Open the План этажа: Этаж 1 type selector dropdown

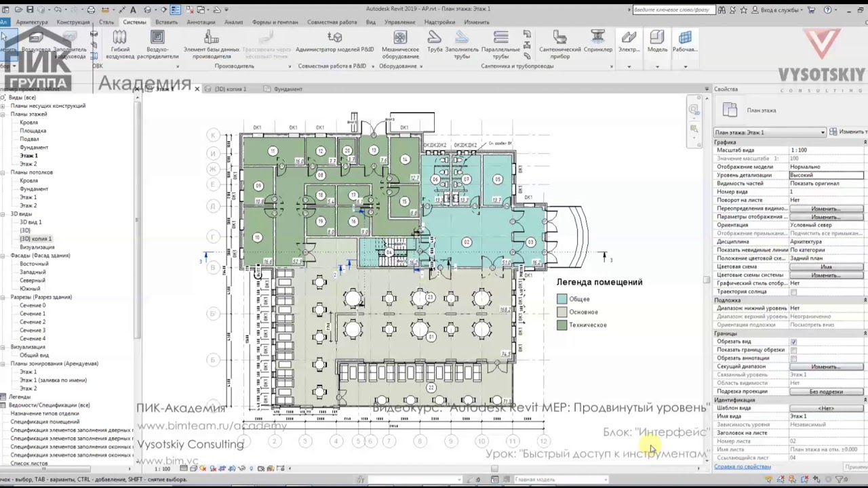770,132
